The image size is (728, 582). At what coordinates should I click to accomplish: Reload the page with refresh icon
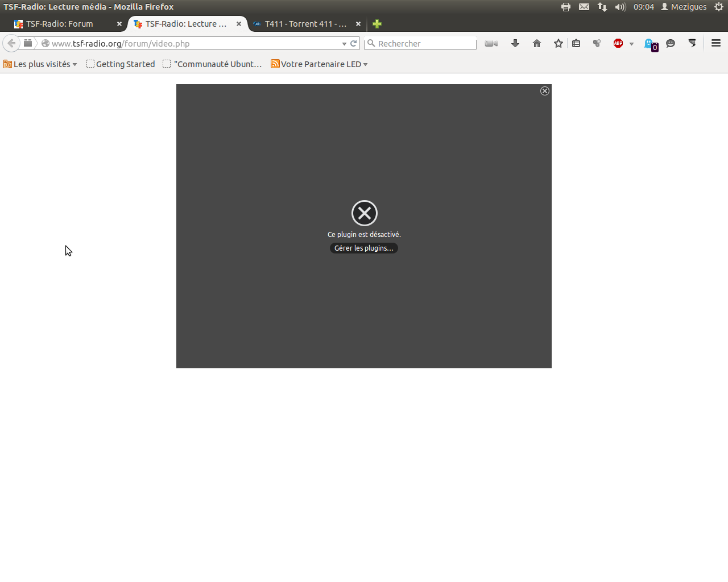coord(353,43)
